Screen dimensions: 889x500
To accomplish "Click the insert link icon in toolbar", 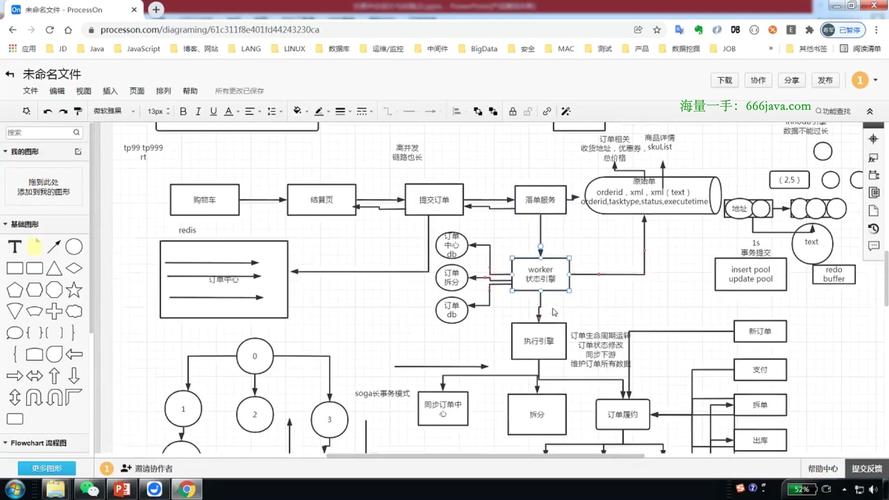I will point(547,111).
